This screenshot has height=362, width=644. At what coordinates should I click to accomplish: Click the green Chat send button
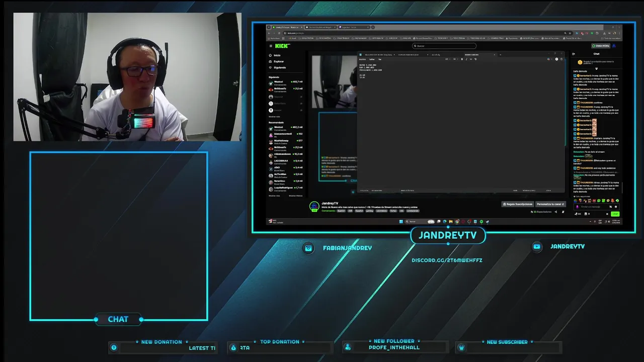(615, 214)
